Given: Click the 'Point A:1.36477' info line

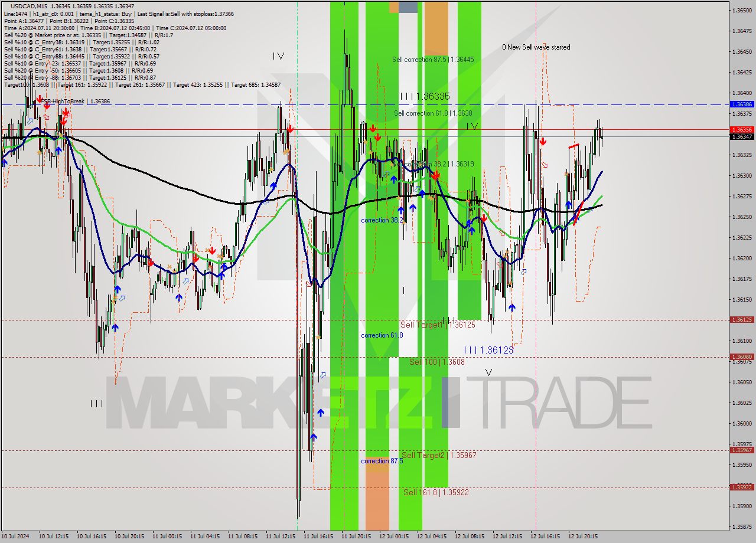Looking at the screenshot, I should point(70,21).
